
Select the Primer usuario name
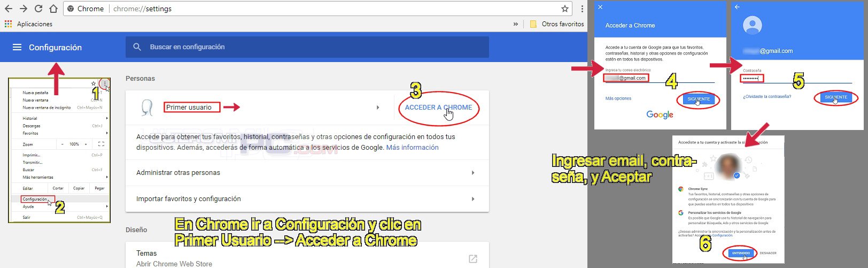[x=189, y=107]
